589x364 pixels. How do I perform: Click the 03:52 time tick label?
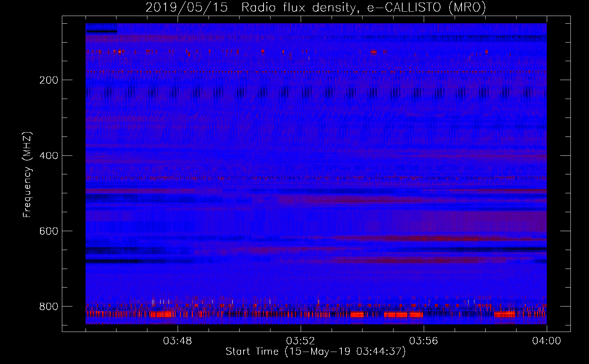coord(301,341)
